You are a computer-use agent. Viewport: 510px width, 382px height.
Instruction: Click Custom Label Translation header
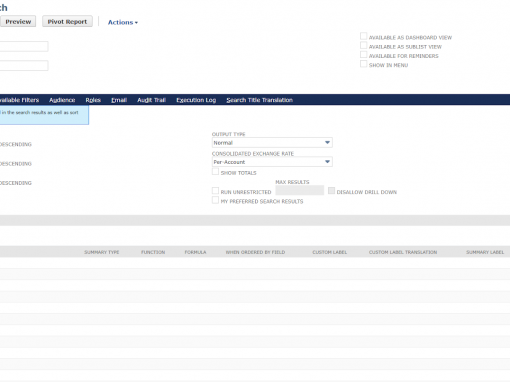tap(403, 252)
